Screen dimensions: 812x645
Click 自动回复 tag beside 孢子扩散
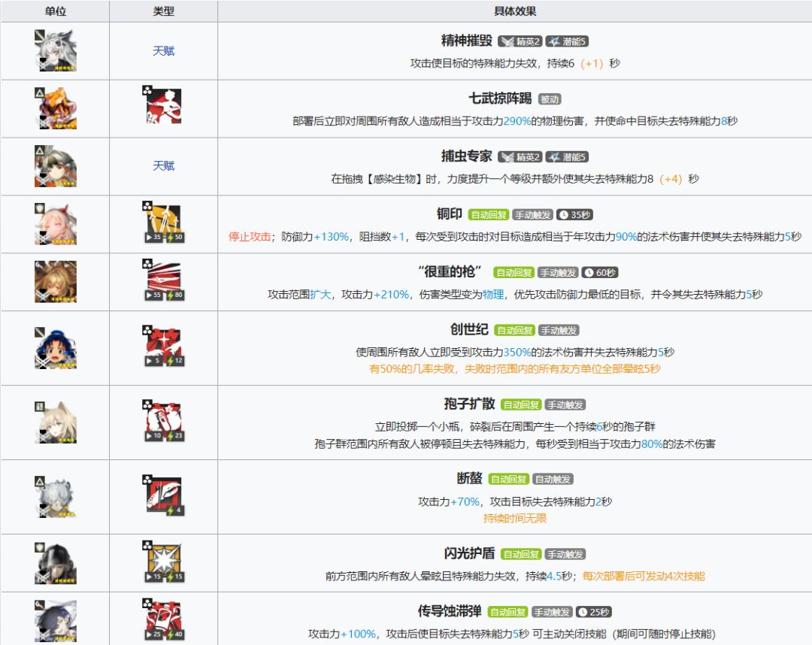521,404
